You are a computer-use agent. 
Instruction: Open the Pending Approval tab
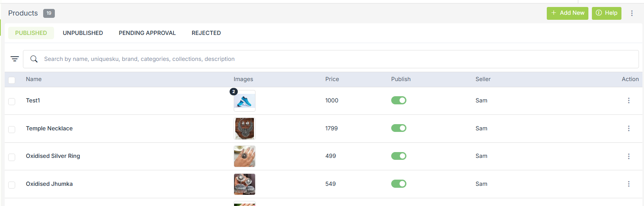click(x=147, y=33)
